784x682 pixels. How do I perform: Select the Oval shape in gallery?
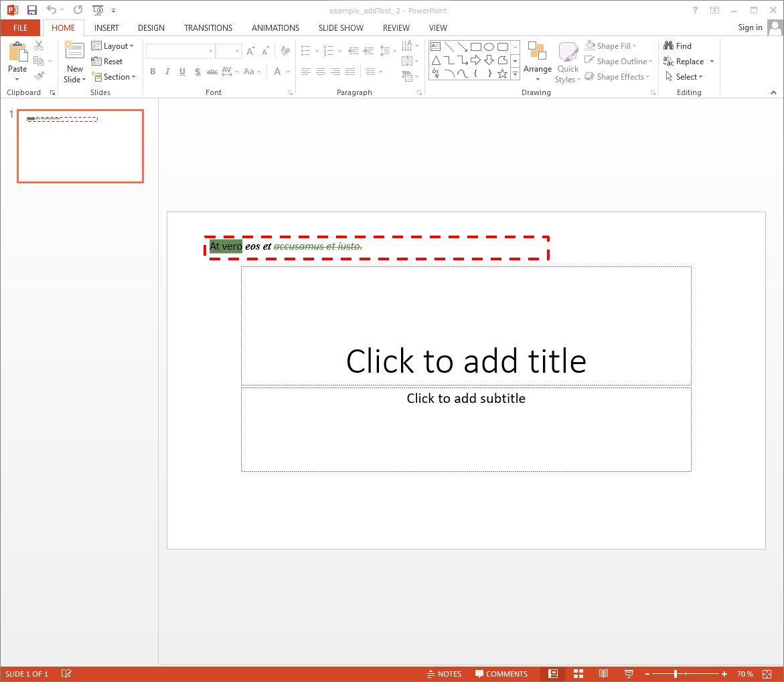(489, 46)
